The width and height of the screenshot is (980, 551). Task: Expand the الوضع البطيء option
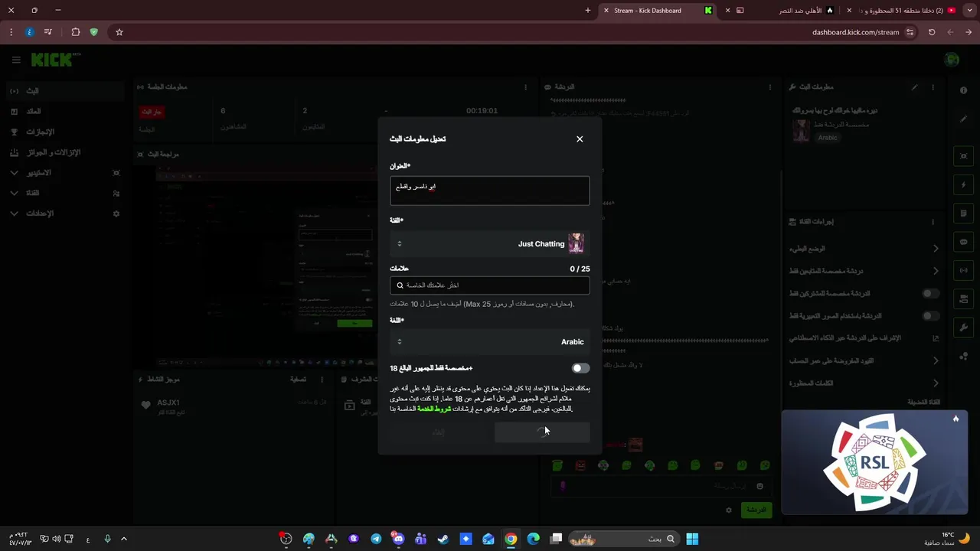click(864, 249)
